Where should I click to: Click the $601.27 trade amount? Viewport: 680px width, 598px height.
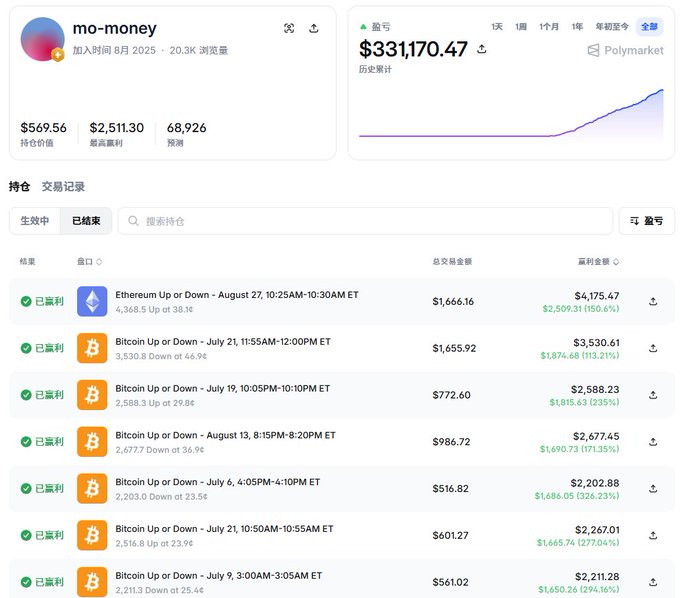click(450, 536)
